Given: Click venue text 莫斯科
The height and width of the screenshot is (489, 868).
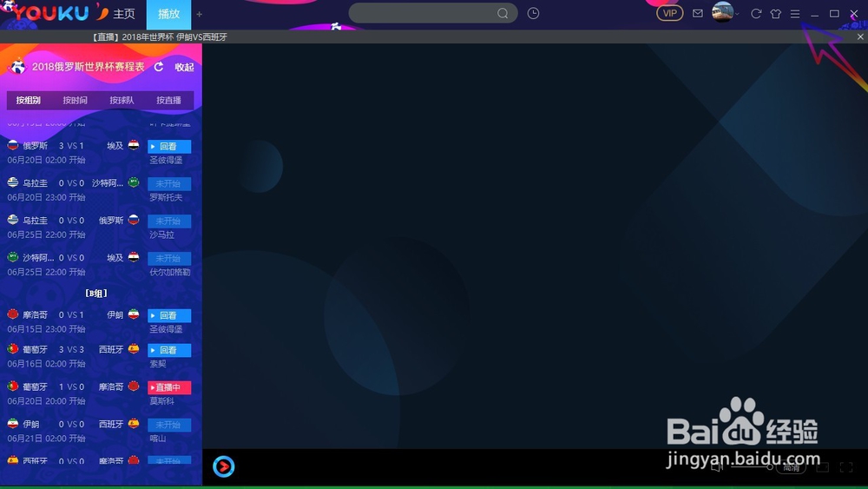Looking at the screenshot, I should tap(161, 401).
